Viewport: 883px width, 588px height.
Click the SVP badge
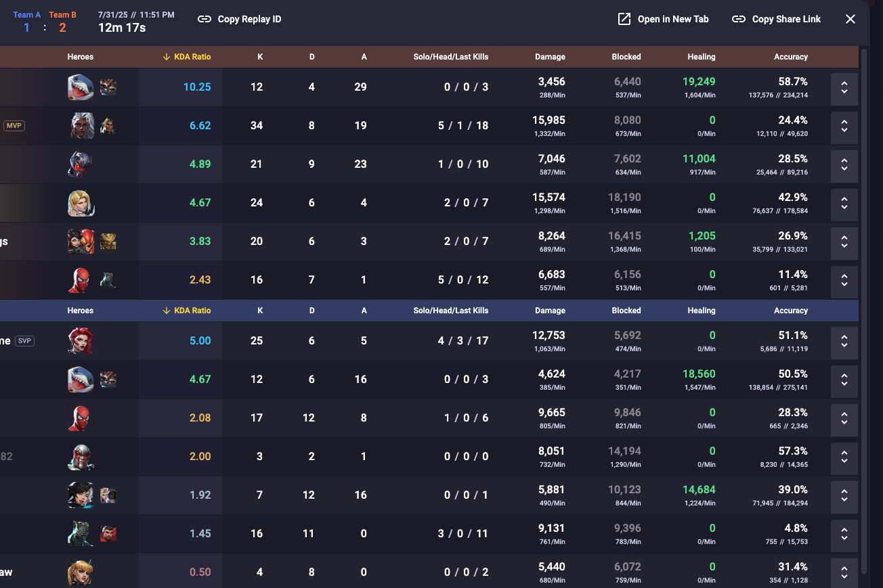pos(24,341)
